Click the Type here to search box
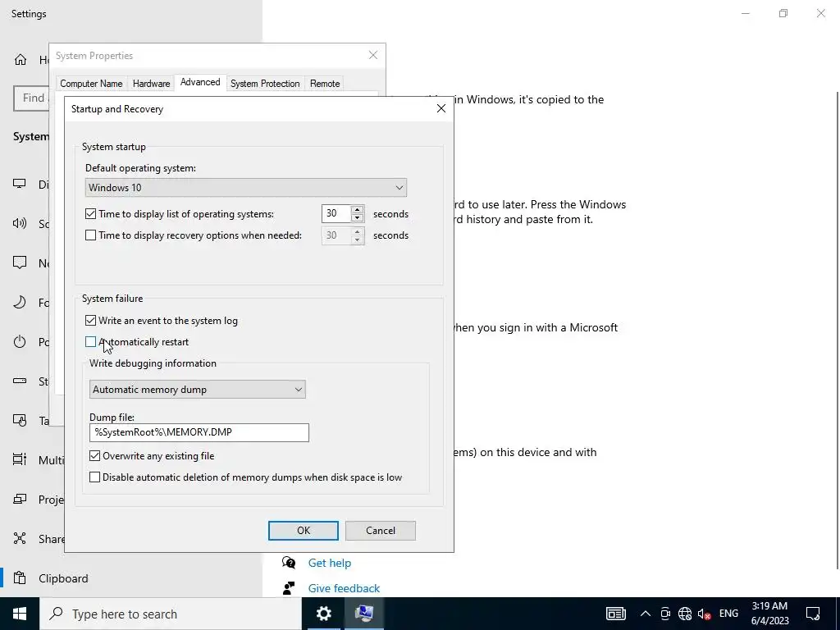 point(171,614)
